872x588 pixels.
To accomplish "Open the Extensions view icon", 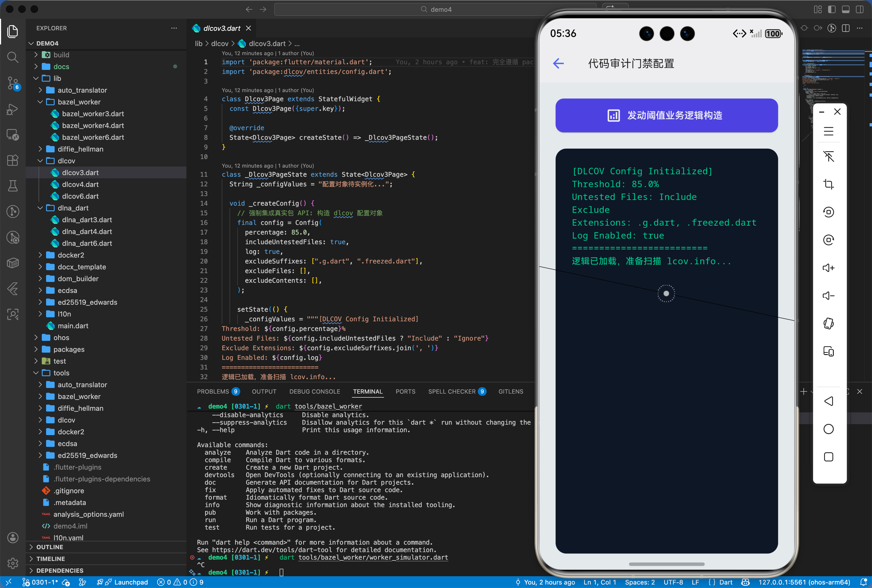I will click(13, 160).
